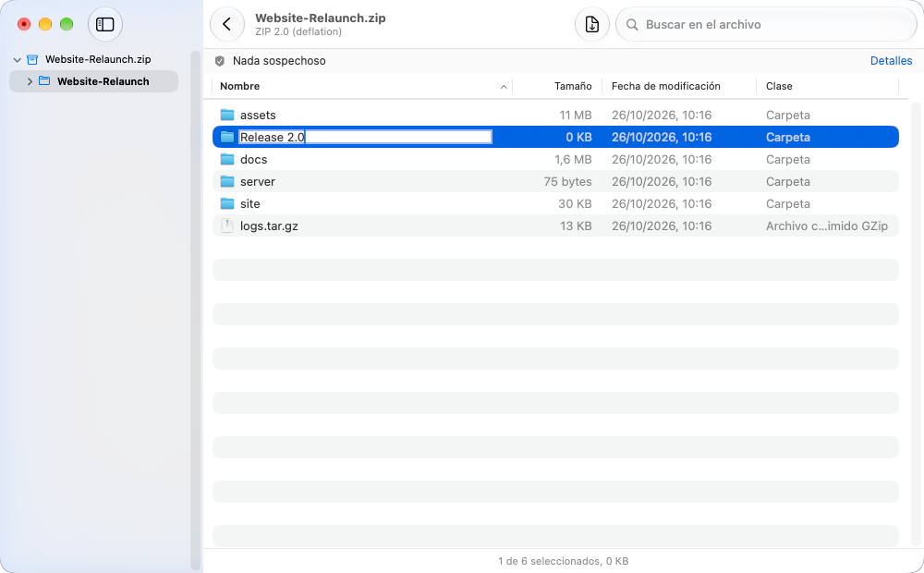
Task: Open the Detalles link
Action: click(891, 61)
